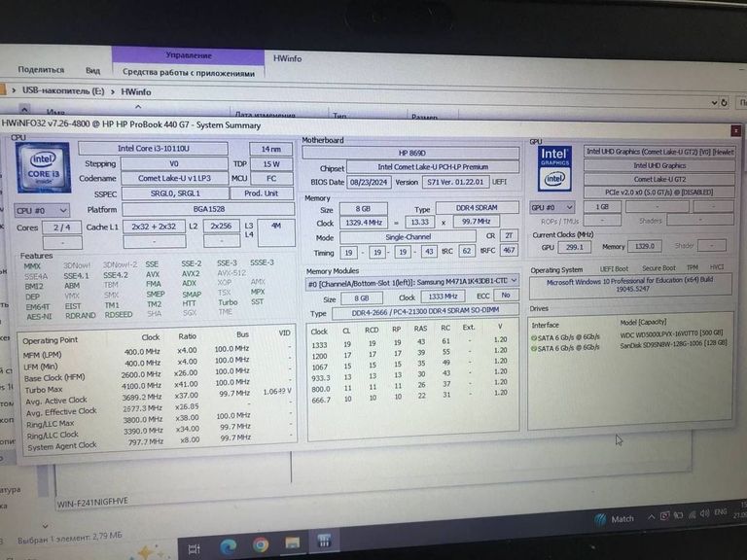
Task: Sort by the Тип column header
Action: pyautogui.click(x=339, y=116)
